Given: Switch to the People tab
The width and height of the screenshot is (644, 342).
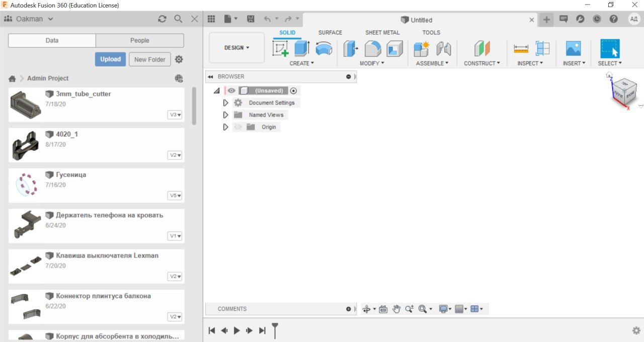Looking at the screenshot, I should point(140,40).
